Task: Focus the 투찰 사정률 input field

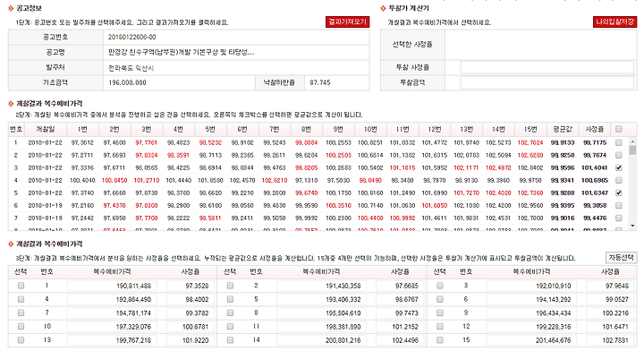Action: [547, 67]
